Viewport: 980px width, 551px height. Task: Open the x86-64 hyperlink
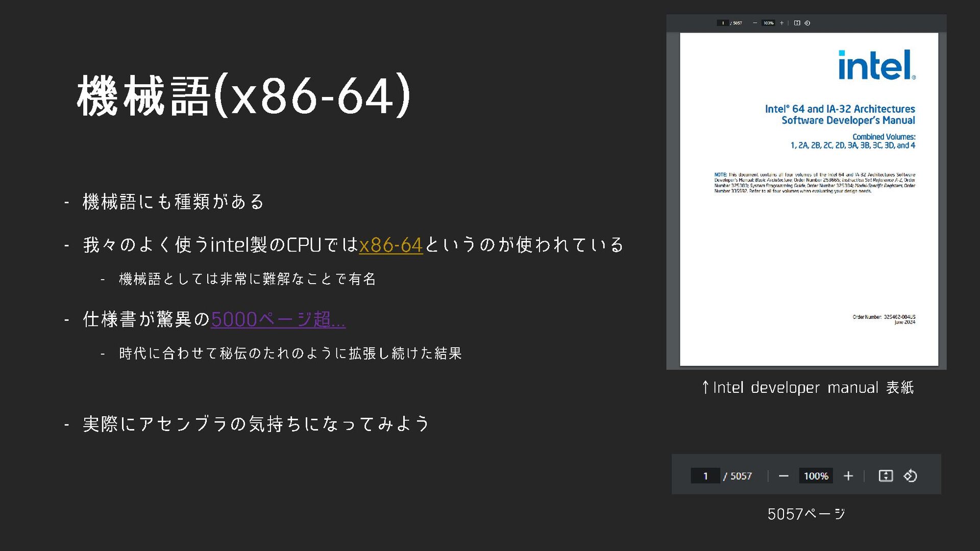[390, 245]
